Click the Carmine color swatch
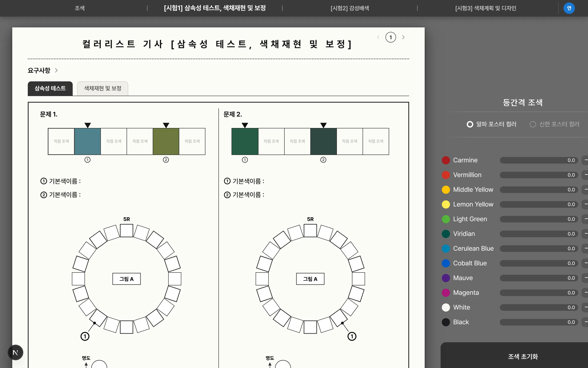Image resolution: width=588 pixels, height=368 pixels. (x=446, y=160)
